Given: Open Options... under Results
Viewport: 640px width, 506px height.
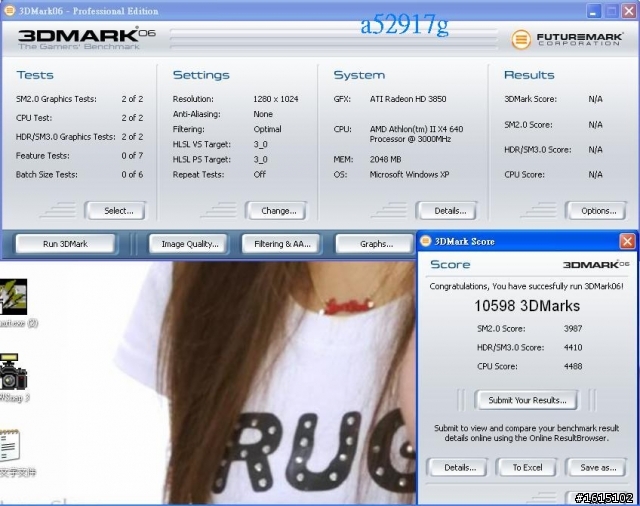Looking at the screenshot, I should (x=596, y=211).
